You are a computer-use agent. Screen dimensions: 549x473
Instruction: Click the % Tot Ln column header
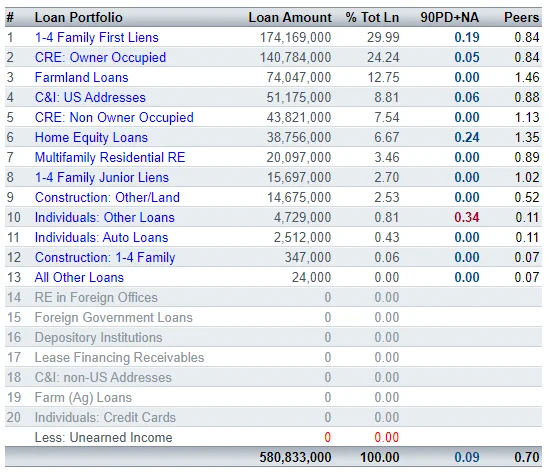372,17
